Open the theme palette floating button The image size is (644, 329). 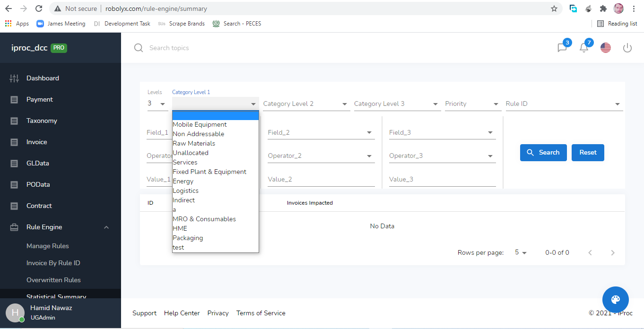pyautogui.click(x=616, y=300)
